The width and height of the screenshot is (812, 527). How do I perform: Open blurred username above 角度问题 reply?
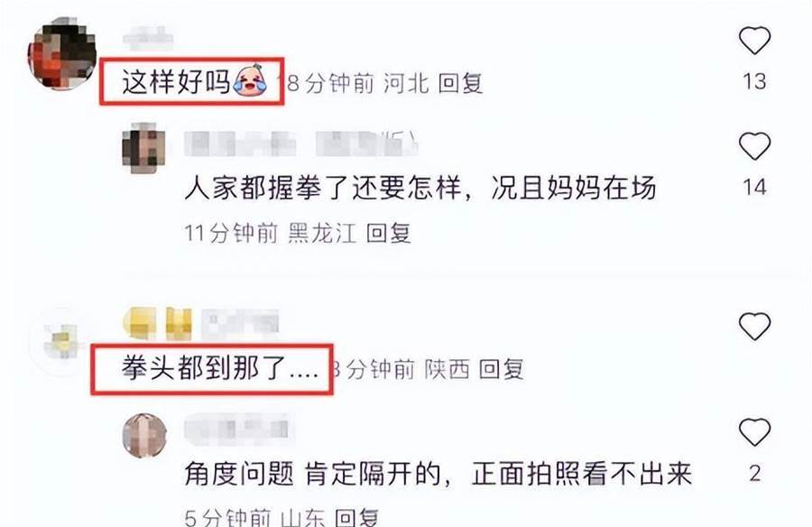[236, 429]
